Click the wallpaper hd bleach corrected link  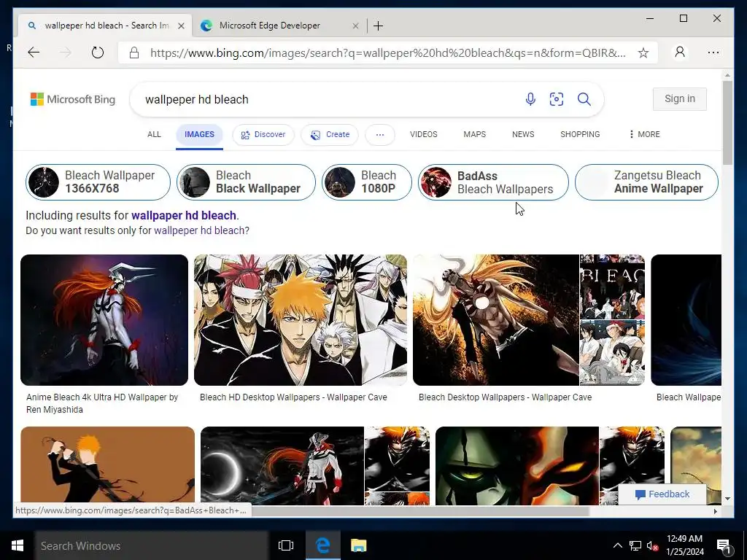click(183, 215)
